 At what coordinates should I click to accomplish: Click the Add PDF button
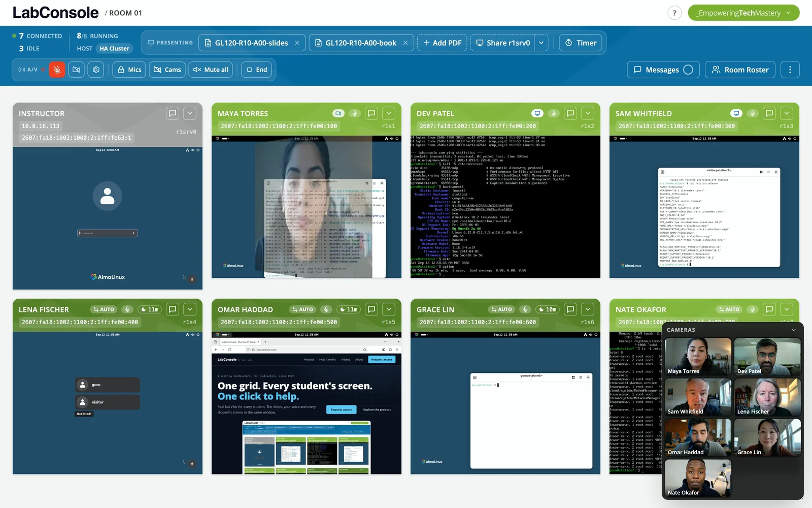[x=442, y=43]
